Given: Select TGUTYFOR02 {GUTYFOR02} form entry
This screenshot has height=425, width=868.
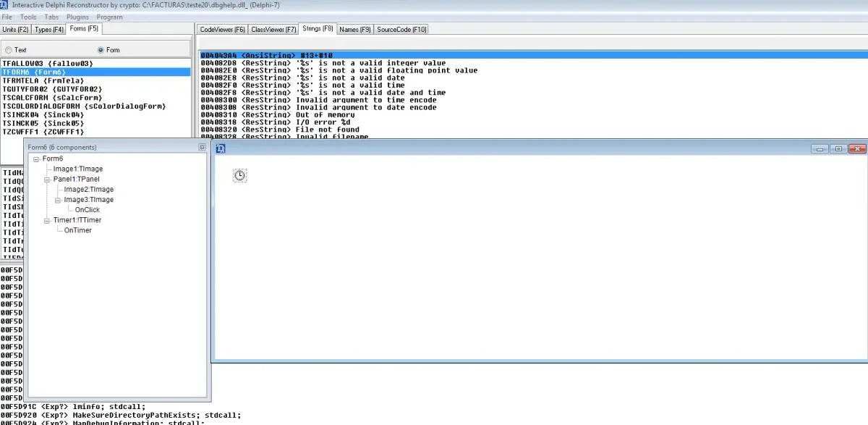Looking at the screenshot, I should click(95, 90).
